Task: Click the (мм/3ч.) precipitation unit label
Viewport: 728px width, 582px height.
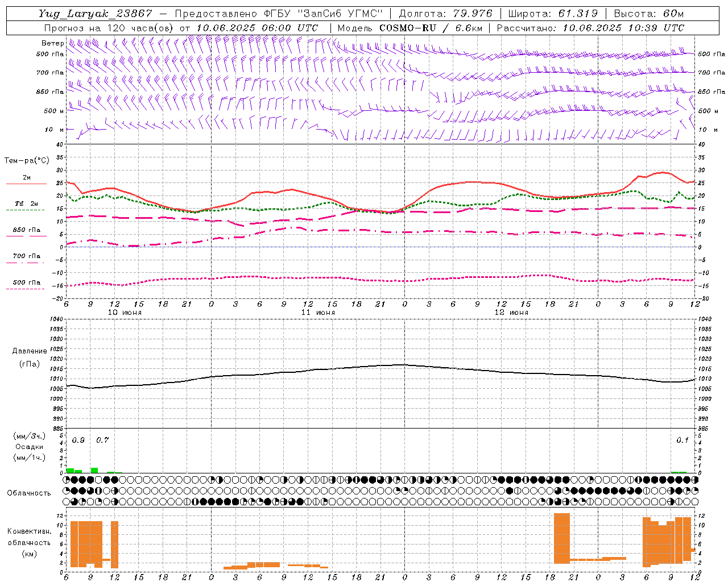Action: pos(30,436)
